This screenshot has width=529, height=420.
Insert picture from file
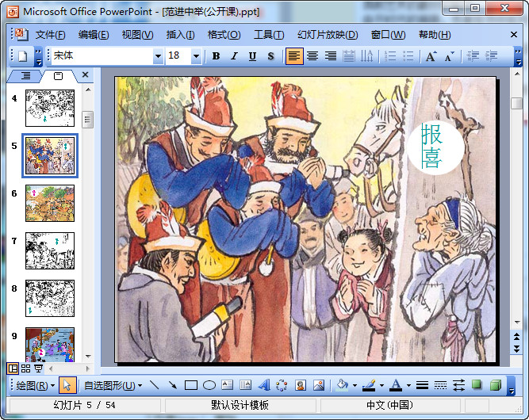[x=319, y=385]
